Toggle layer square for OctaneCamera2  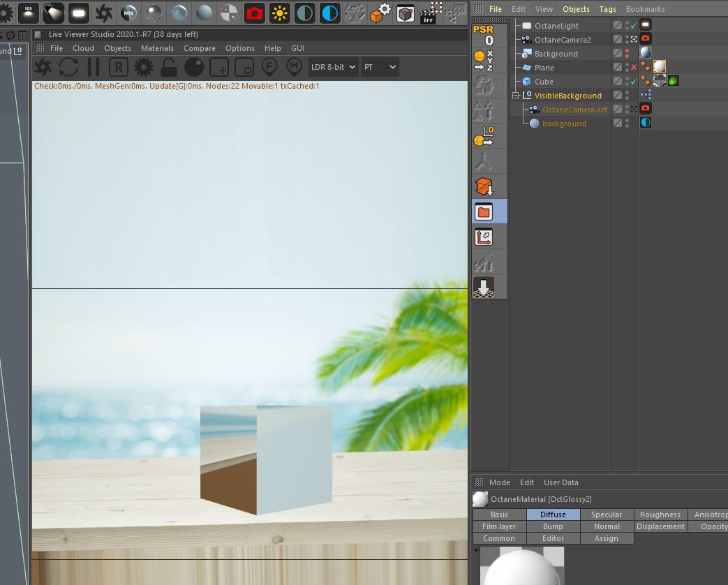(x=618, y=40)
